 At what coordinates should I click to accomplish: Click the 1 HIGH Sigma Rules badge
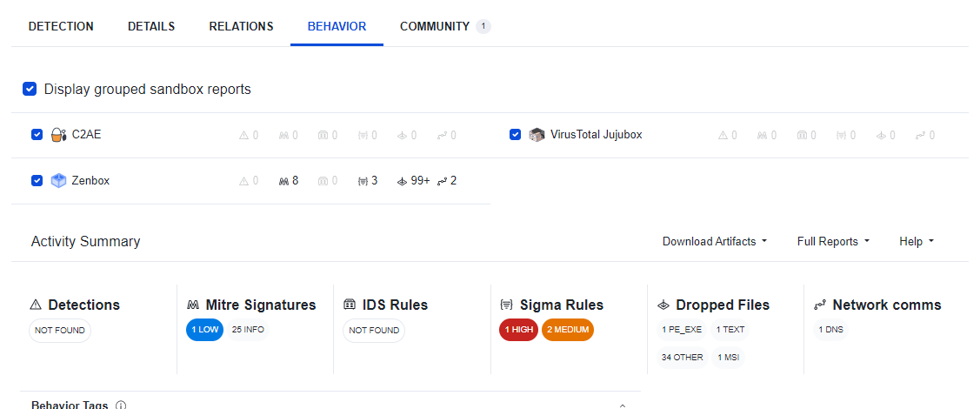[517, 331]
